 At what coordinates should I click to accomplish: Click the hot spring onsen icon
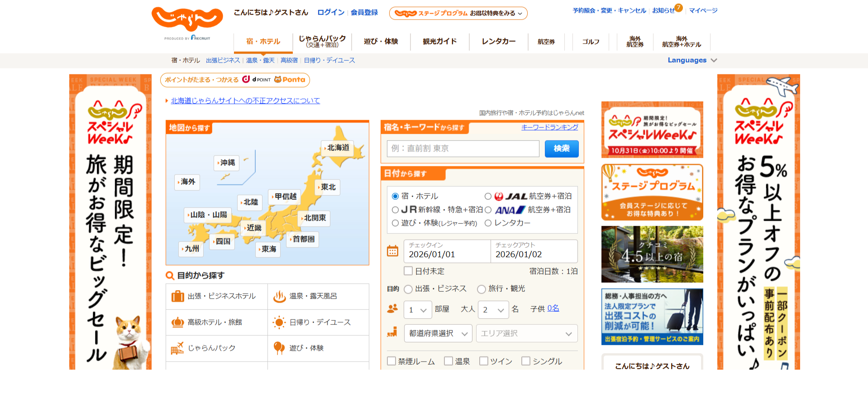point(279,296)
